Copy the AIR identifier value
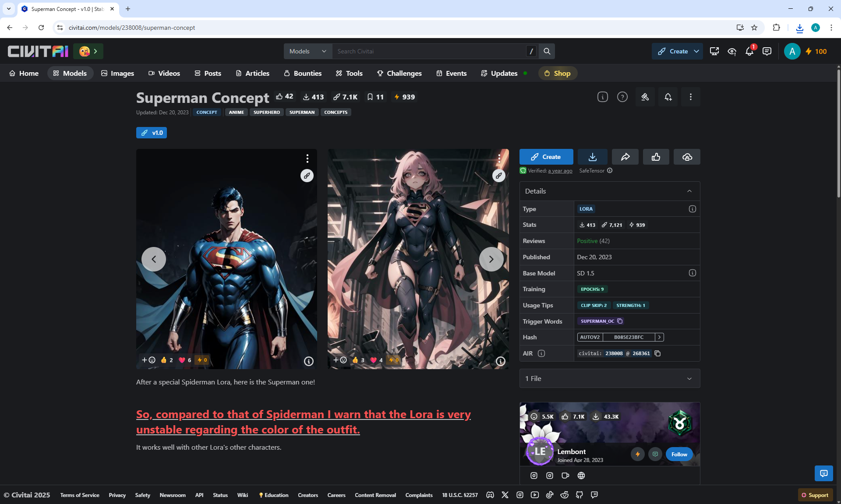 coord(657,353)
